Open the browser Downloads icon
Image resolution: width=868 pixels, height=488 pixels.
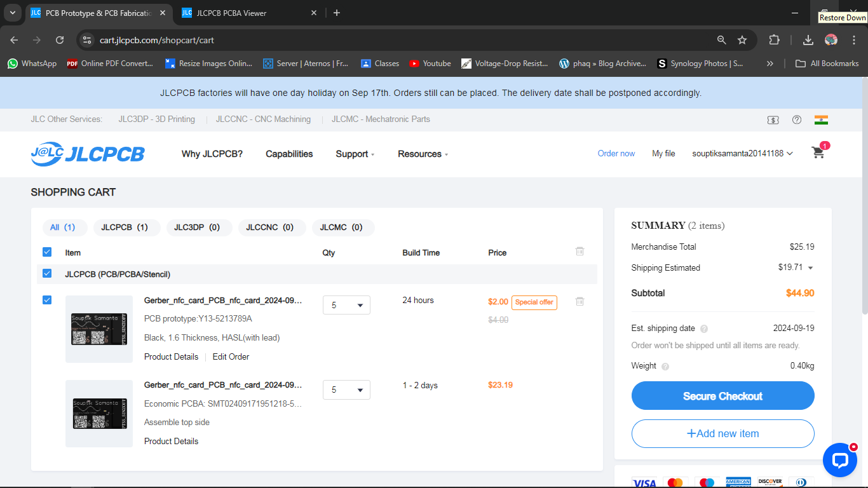pos(808,40)
